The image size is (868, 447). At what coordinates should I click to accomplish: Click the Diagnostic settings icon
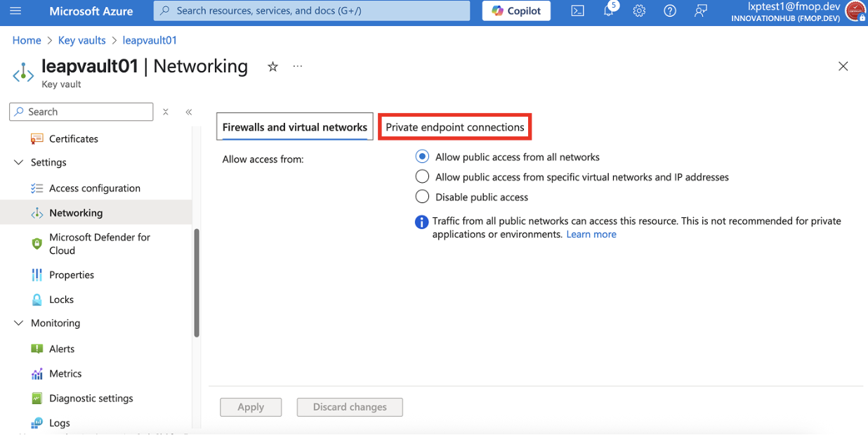point(37,399)
